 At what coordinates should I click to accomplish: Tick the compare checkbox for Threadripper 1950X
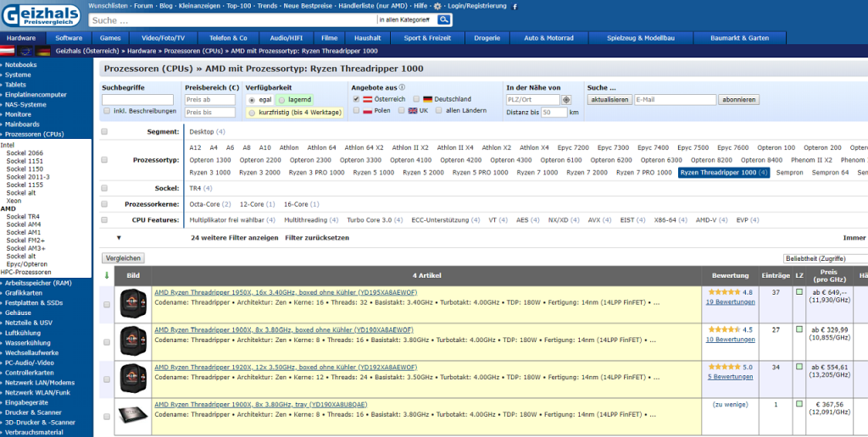(107, 304)
